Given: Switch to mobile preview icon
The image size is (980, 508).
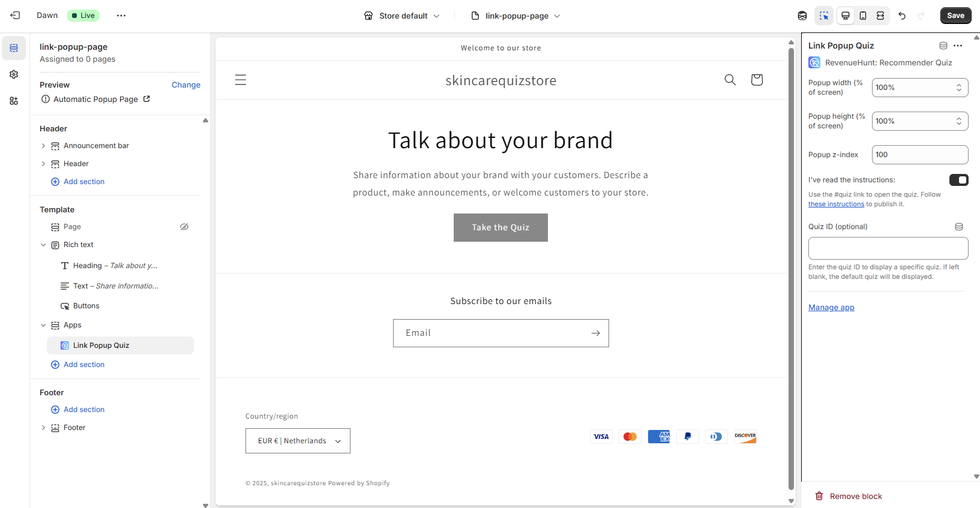Looking at the screenshot, I should tap(862, 16).
